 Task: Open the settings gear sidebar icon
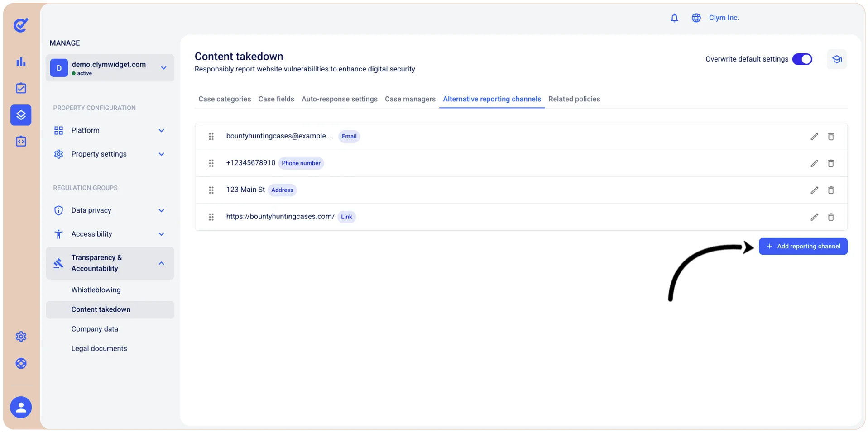(x=21, y=337)
